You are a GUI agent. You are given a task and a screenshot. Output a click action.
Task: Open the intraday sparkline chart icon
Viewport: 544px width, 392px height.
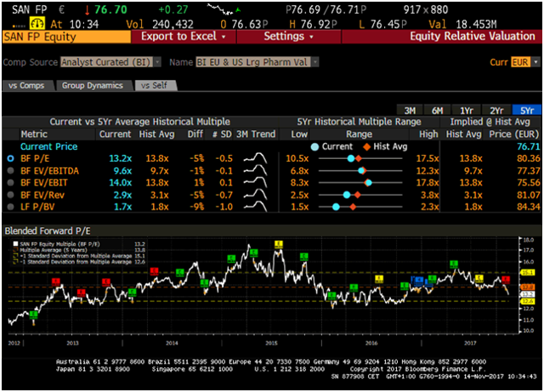224,9
